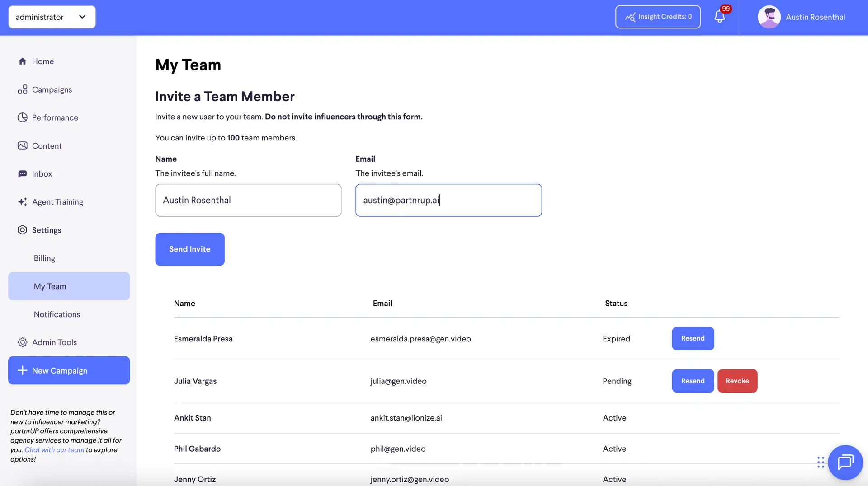Click the Send Invite button
This screenshot has height=486, width=868.
pos(189,249)
